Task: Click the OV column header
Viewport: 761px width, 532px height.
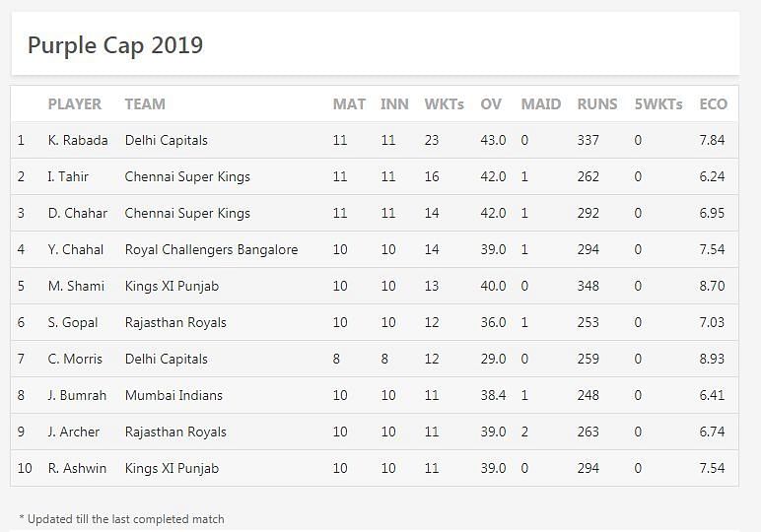Action: coord(490,103)
